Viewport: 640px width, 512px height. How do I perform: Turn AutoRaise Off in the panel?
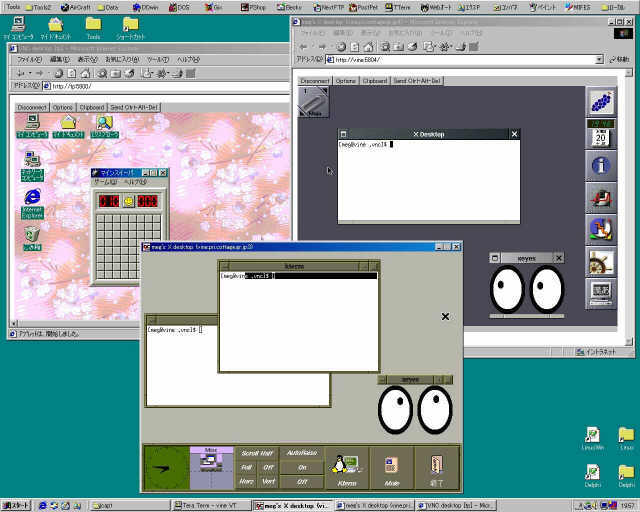(303, 481)
